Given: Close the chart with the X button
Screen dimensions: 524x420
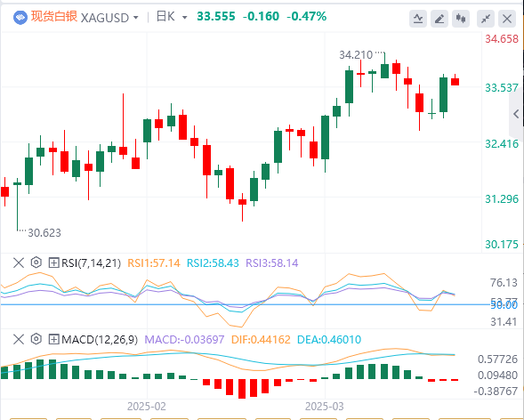Looking at the screenshot, I should [507, 19].
